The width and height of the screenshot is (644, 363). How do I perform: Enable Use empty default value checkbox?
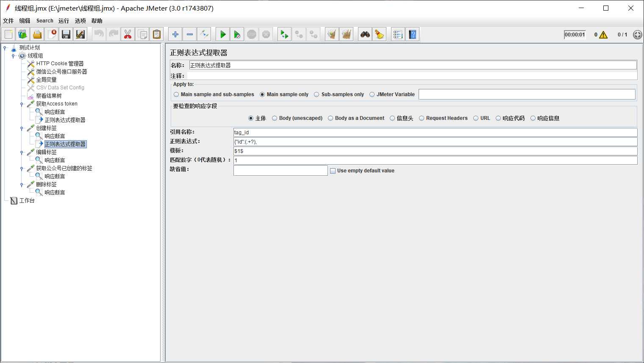point(333,171)
